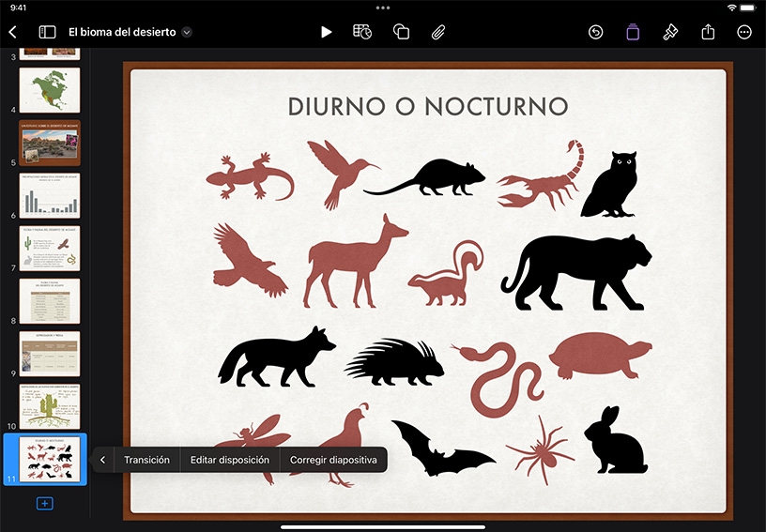
Task: Select the red hummingbird silhouette
Action: coord(342,175)
